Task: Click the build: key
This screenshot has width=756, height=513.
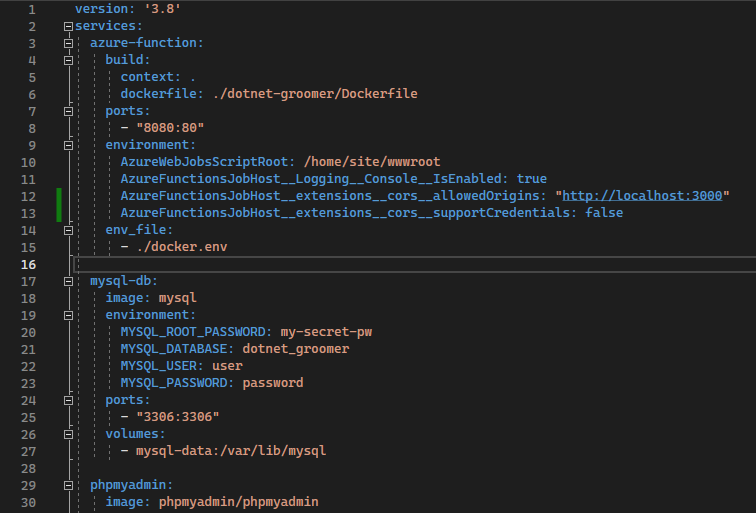Action: (128, 60)
